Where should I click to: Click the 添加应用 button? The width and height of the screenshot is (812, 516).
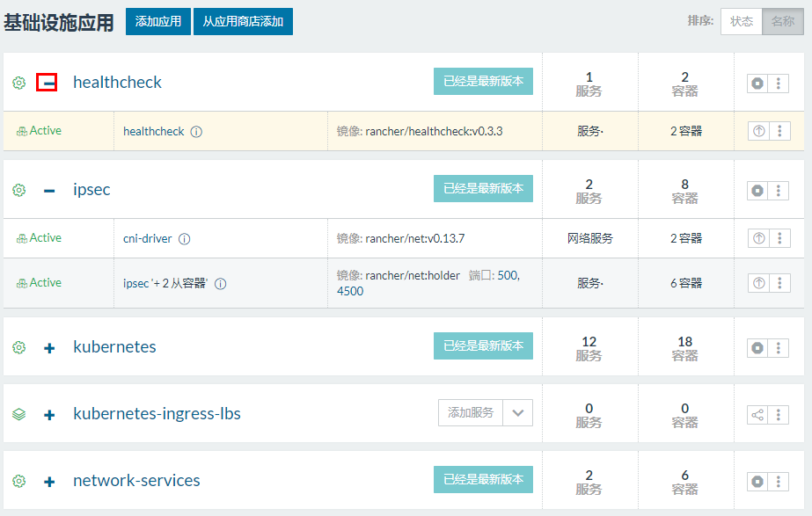pyautogui.click(x=158, y=21)
